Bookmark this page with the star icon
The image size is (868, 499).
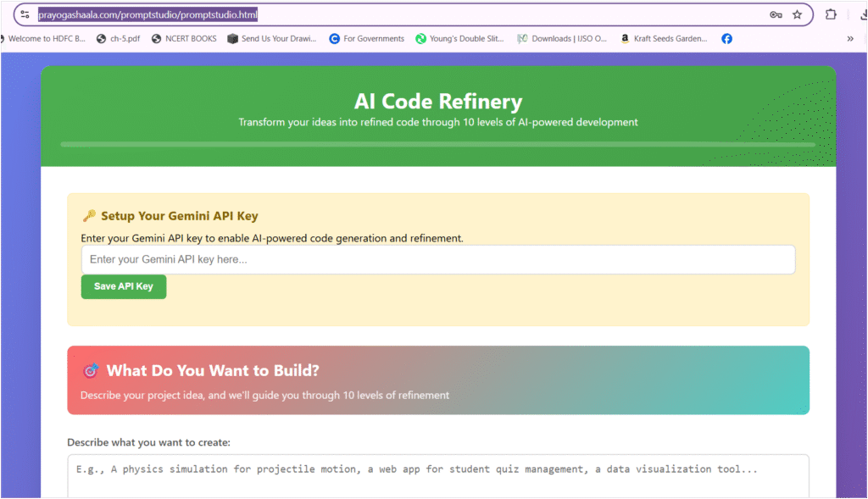coord(797,14)
